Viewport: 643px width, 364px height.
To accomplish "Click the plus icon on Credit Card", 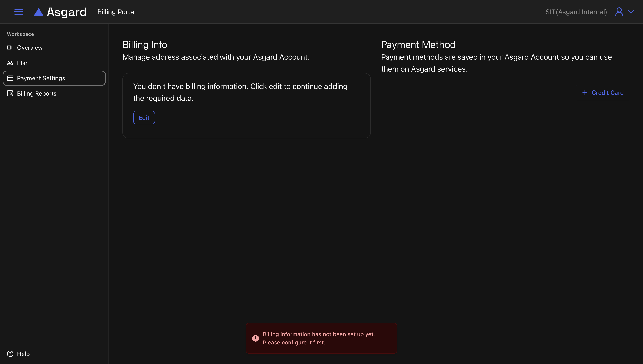I will tap(585, 93).
